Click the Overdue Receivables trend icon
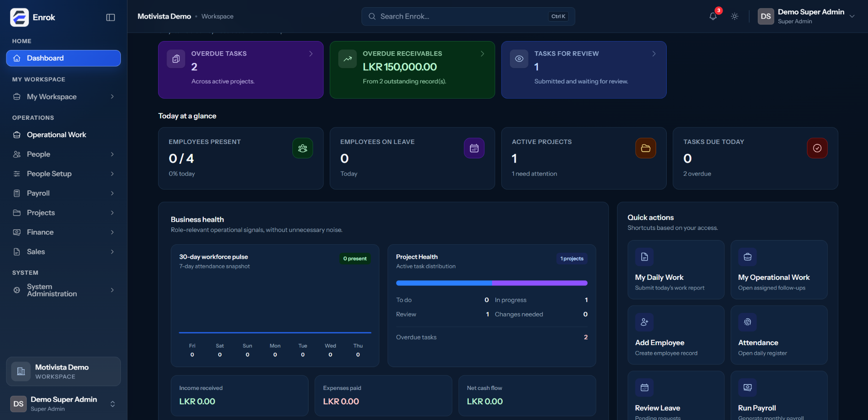This screenshot has height=420, width=868. point(348,59)
